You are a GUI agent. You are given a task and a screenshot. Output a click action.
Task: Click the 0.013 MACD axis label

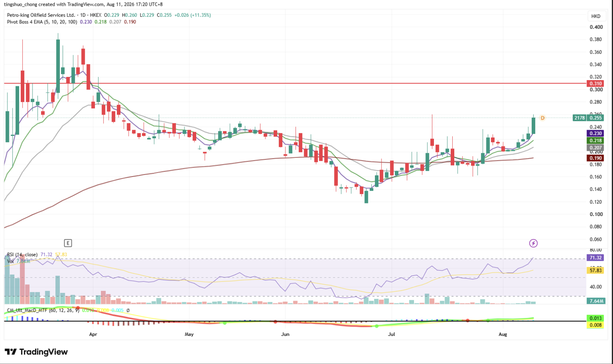click(596, 318)
